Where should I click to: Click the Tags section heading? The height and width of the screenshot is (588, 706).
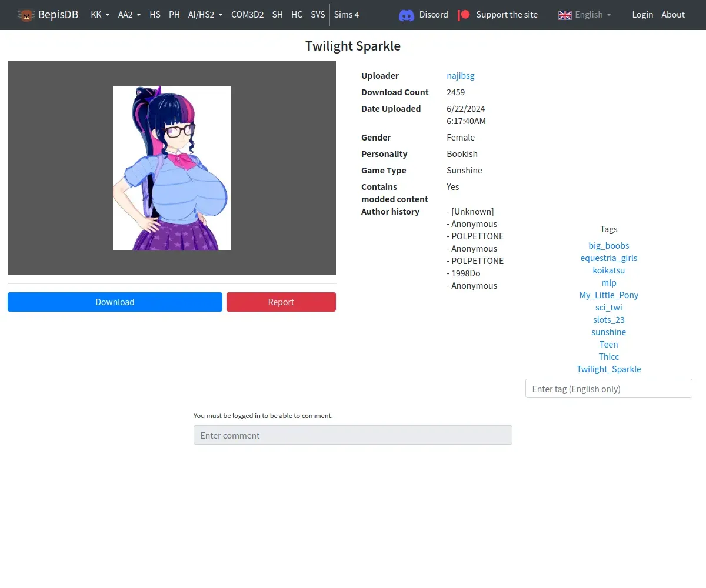(609, 229)
